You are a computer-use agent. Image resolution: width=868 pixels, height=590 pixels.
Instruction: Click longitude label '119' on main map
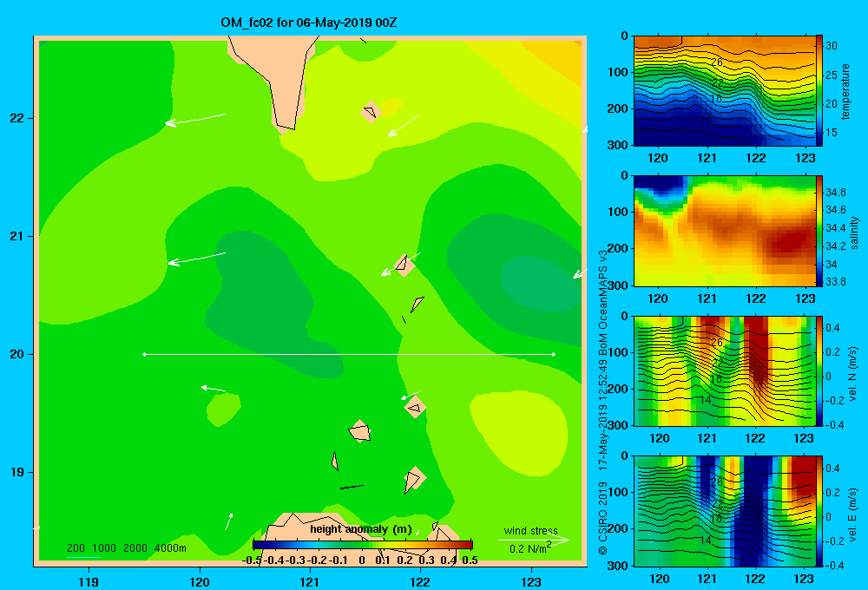[89, 581]
